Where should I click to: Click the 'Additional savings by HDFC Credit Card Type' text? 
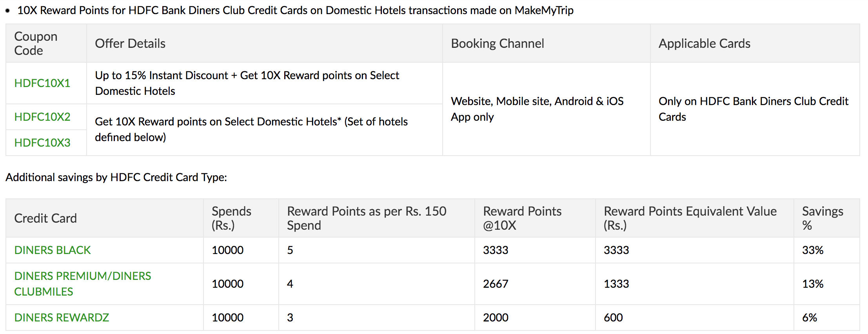116,177
